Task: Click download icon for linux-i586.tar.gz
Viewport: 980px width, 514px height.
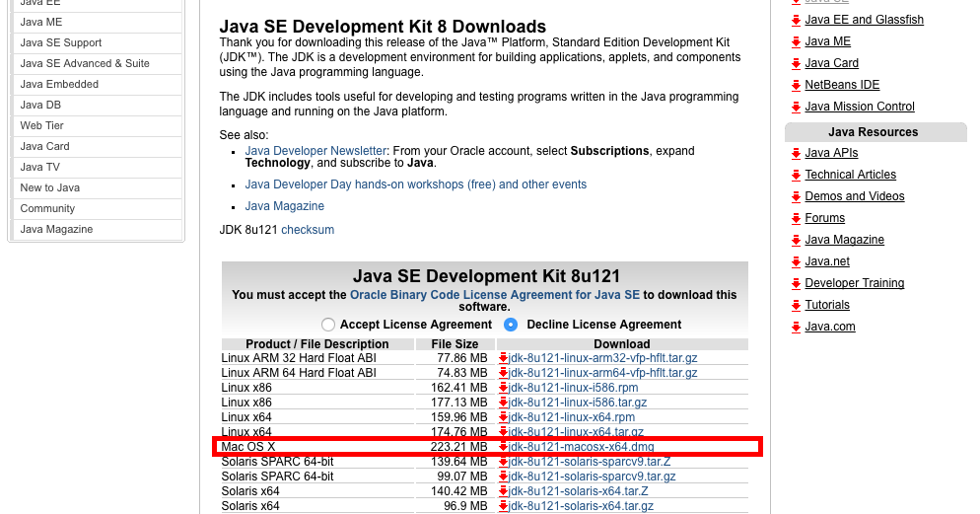Action: (x=503, y=403)
